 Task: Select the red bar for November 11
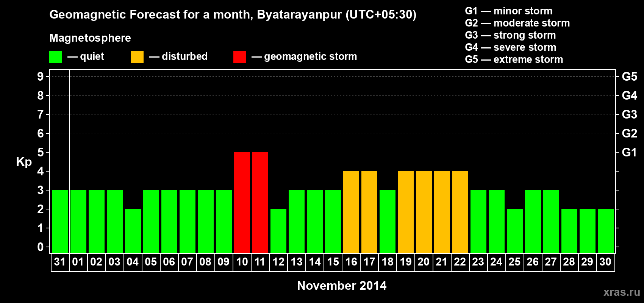coord(260,202)
